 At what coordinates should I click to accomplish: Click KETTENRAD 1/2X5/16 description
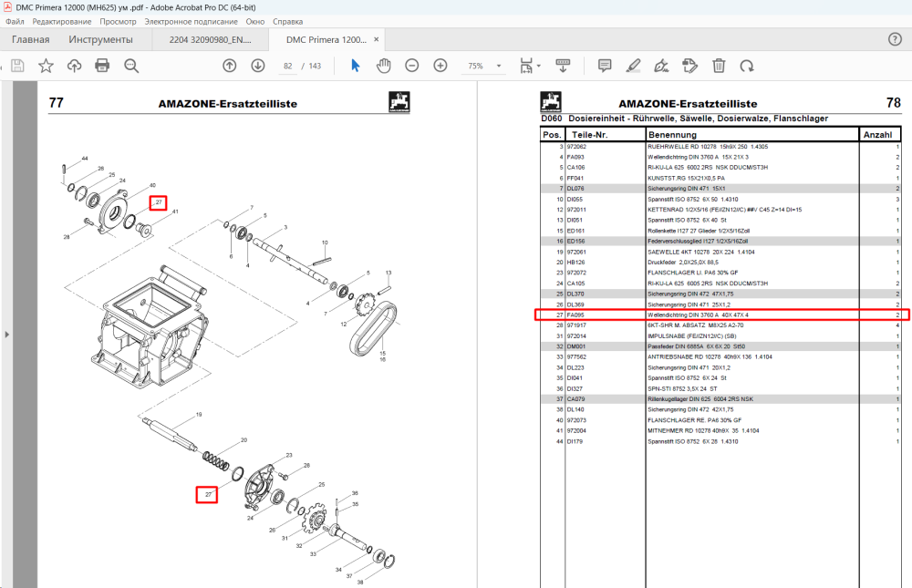point(725,210)
